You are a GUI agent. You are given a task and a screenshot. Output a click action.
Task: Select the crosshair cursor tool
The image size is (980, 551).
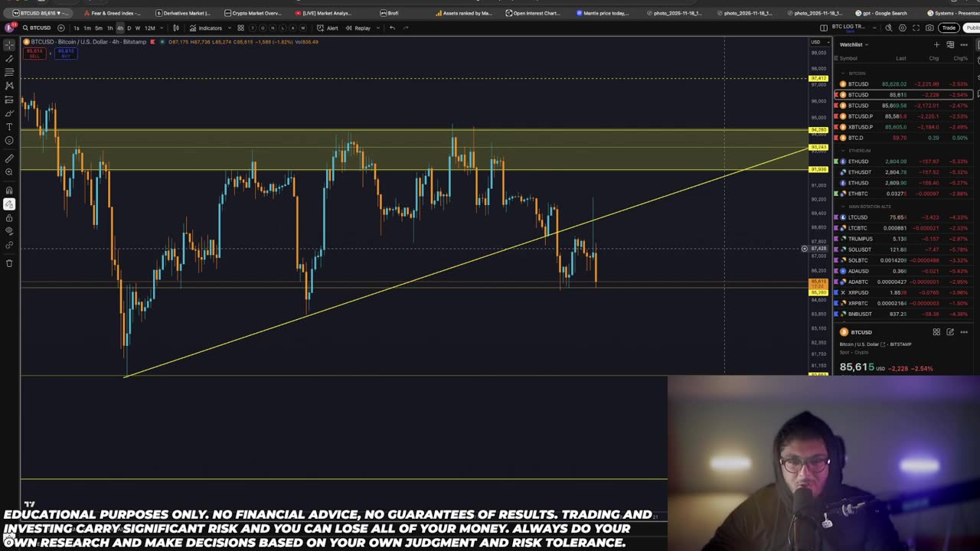[x=9, y=45]
